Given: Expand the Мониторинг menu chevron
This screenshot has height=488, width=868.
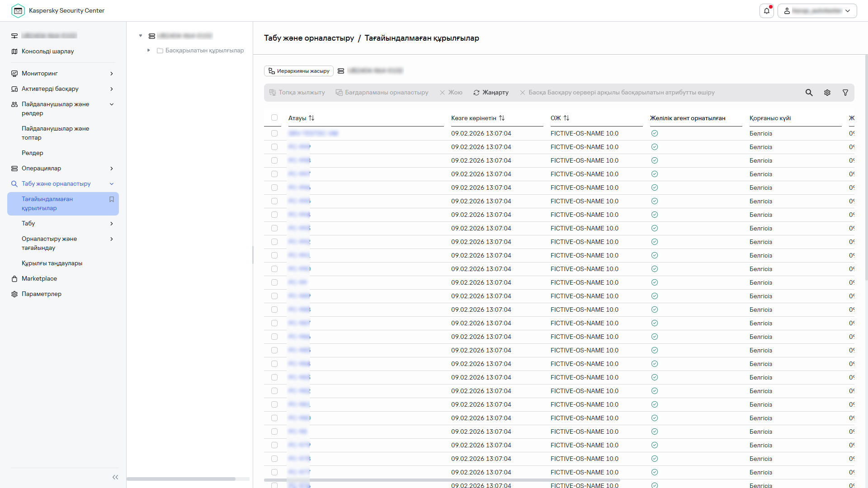Looking at the screenshot, I should point(112,74).
